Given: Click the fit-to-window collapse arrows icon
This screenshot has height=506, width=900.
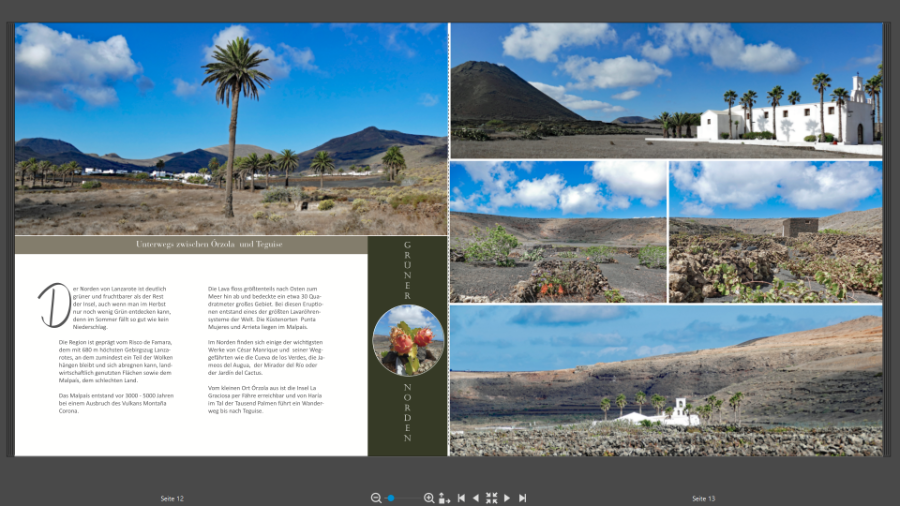Looking at the screenshot, I should [491, 498].
